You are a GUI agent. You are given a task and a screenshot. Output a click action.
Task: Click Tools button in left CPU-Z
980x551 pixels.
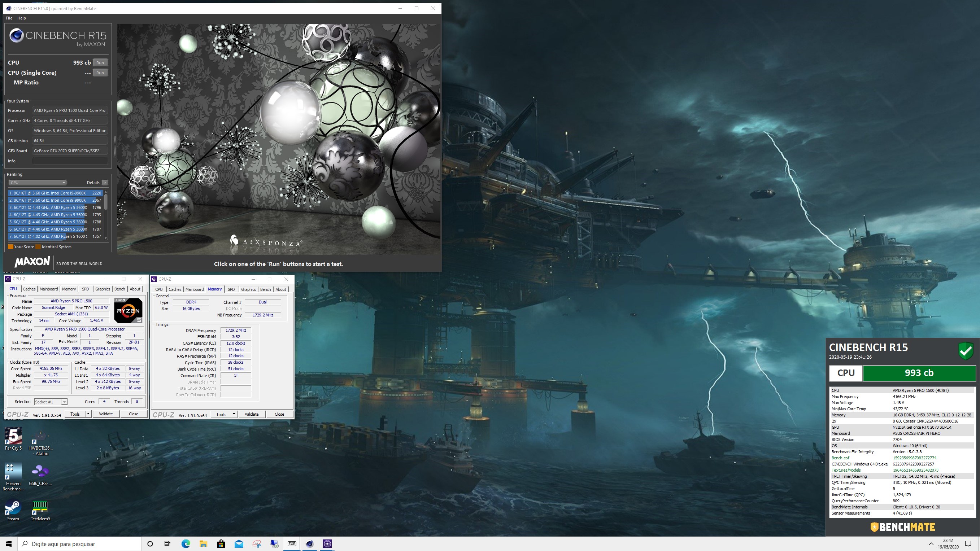[75, 414]
